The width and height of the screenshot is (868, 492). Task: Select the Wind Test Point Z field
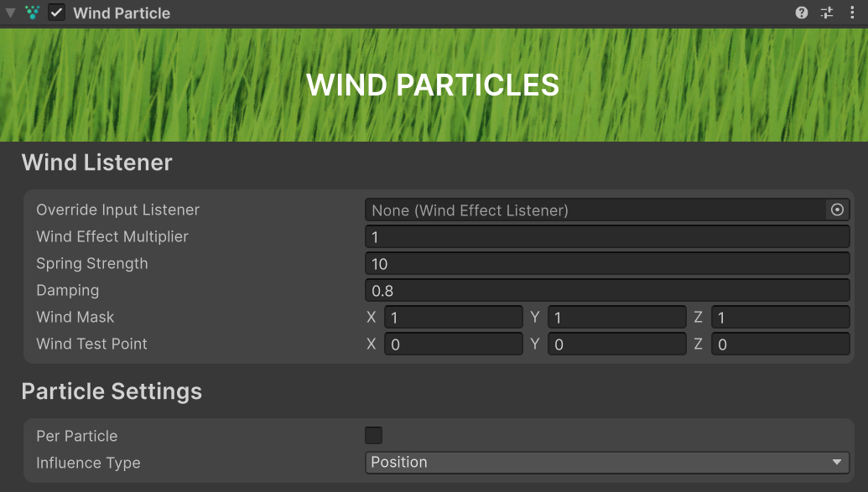pos(780,344)
